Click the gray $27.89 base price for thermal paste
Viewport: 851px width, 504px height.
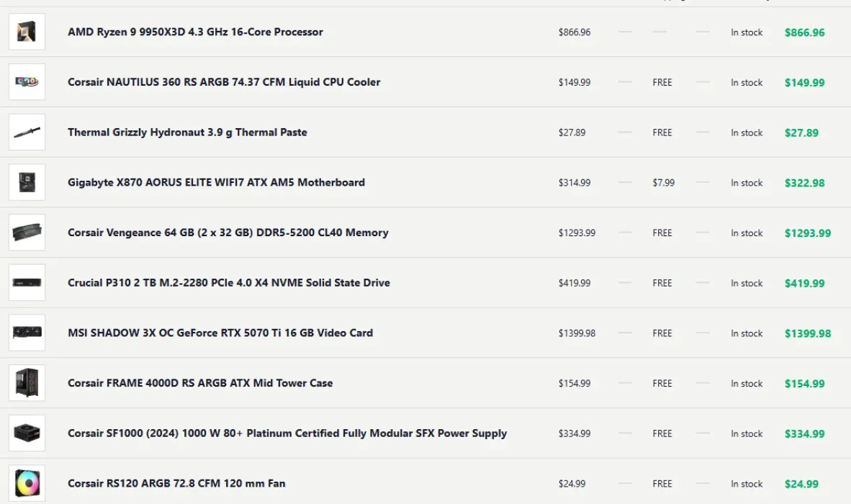pyautogui.click(x=572, y=132)
